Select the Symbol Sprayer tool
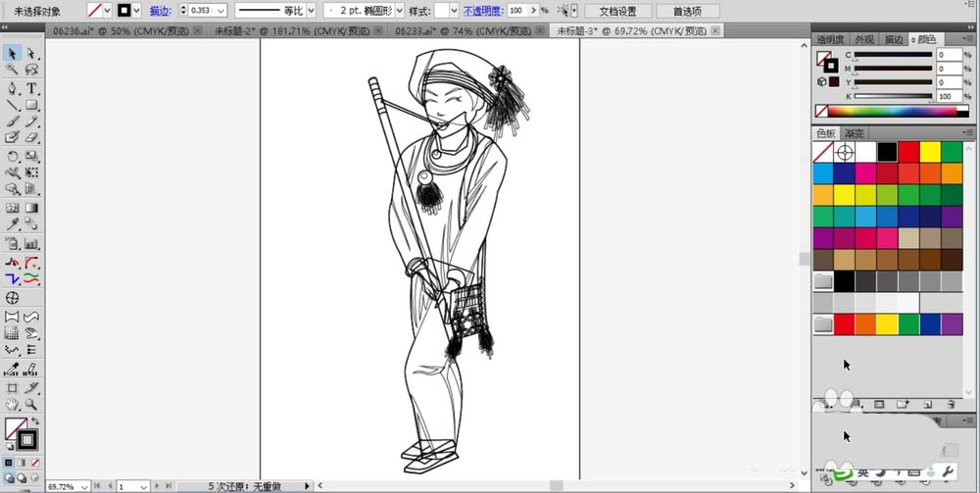Image resolution: width=980 pixels, height=493 pixels. pyautogui.click(x=12, y=244)
